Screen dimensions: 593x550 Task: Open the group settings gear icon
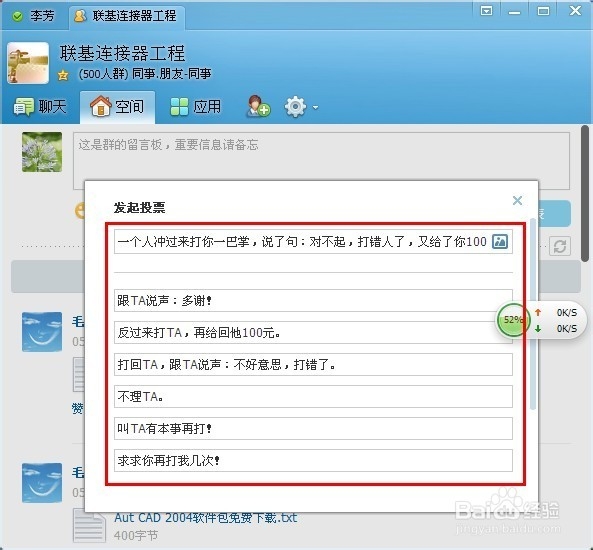[295, 107]
